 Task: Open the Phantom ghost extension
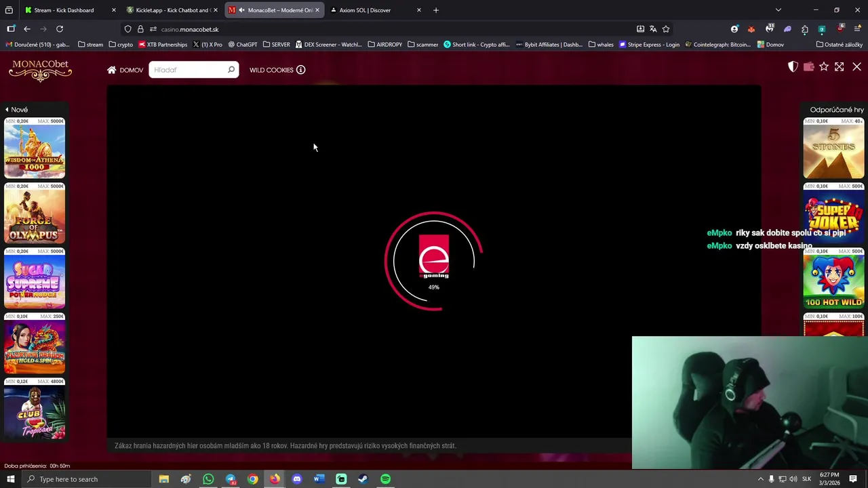click(787, 29)
